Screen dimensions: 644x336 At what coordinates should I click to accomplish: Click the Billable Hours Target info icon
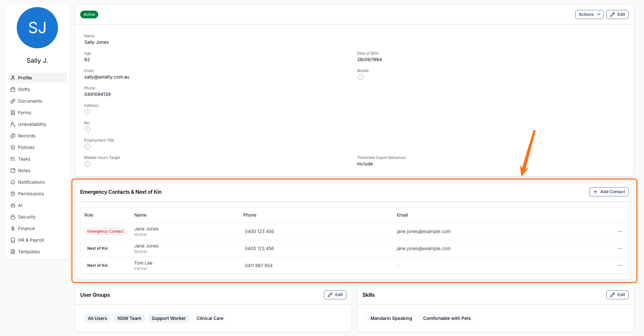pos(88,164)
